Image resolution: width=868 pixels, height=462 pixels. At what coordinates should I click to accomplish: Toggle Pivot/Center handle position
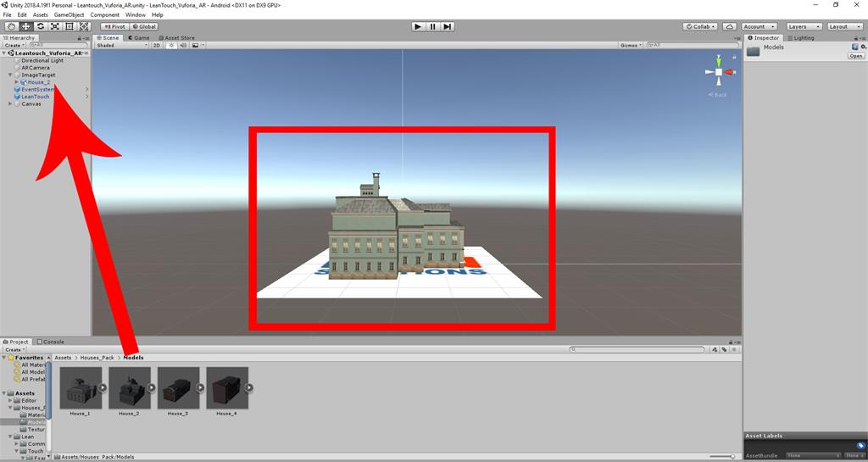[x=115, y=26]
